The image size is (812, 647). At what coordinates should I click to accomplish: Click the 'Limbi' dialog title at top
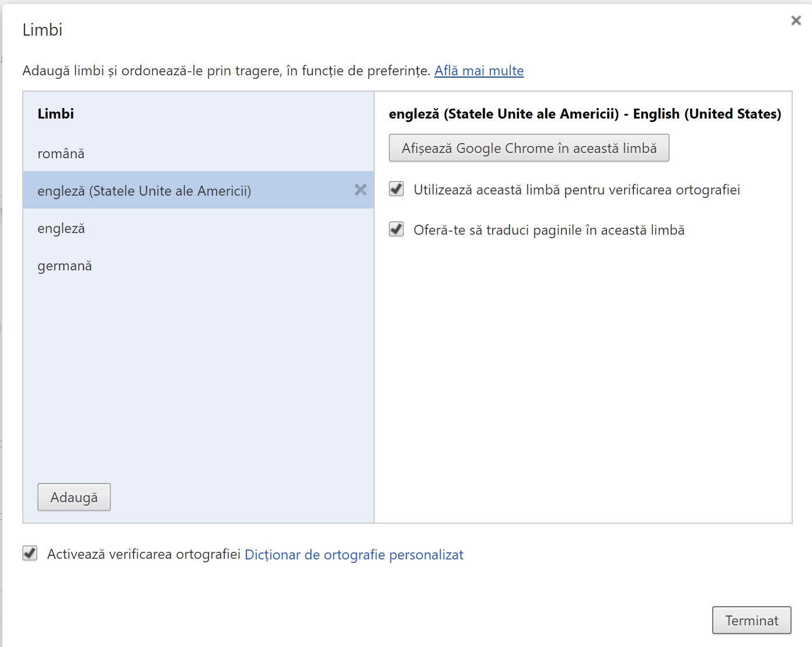tap(42, 30)
